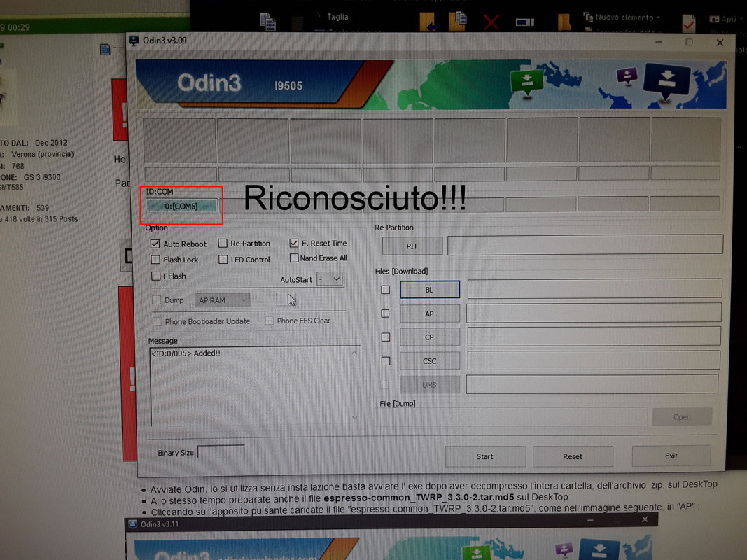Tick the Re-Partition option
Viewport: 747px width, 560px height.
pos(223,244)
